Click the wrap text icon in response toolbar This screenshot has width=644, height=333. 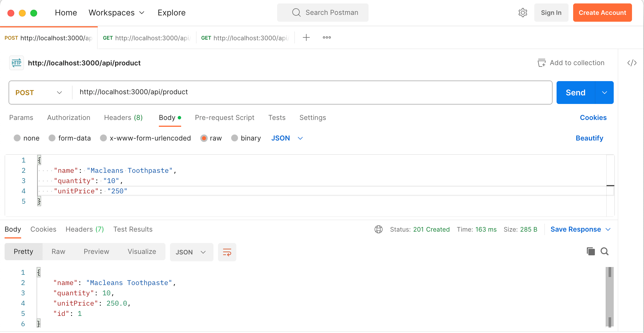pos(227,251)
